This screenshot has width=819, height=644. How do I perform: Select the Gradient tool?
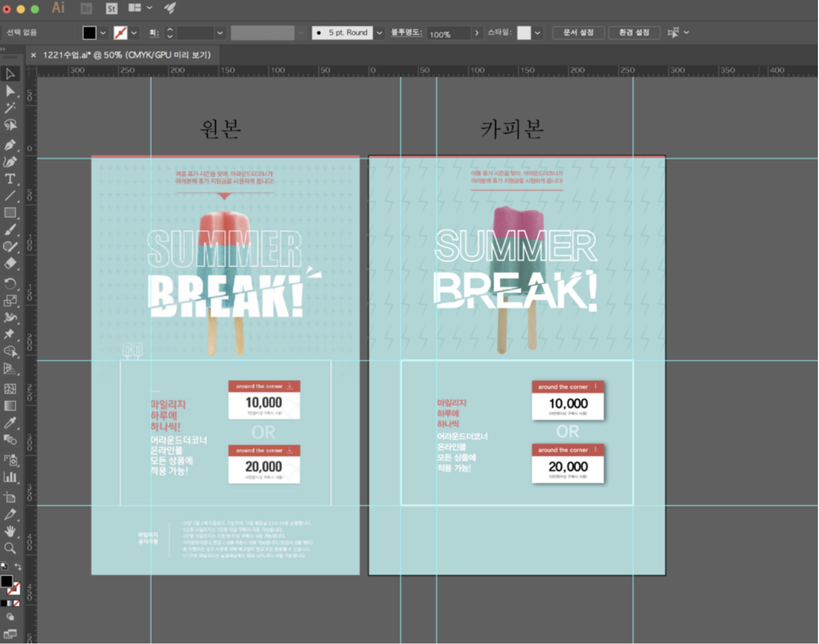click(10, 405)
